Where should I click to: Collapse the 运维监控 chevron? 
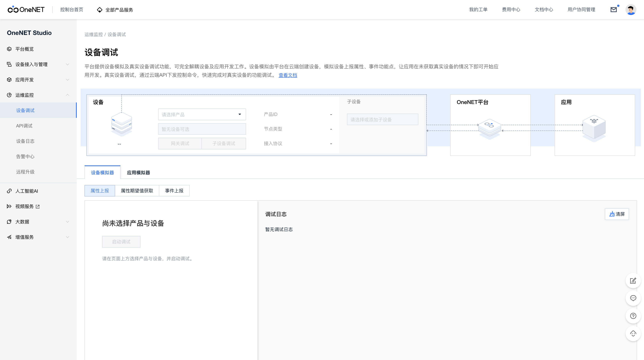[68, 95]
